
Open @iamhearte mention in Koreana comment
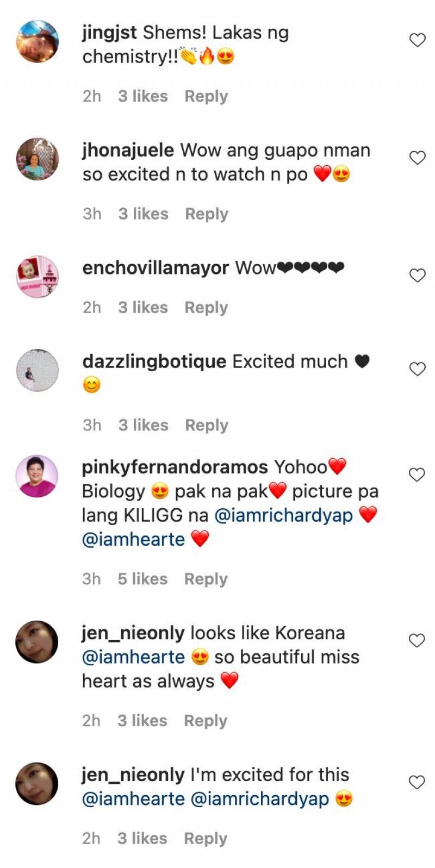click(133, 657)
